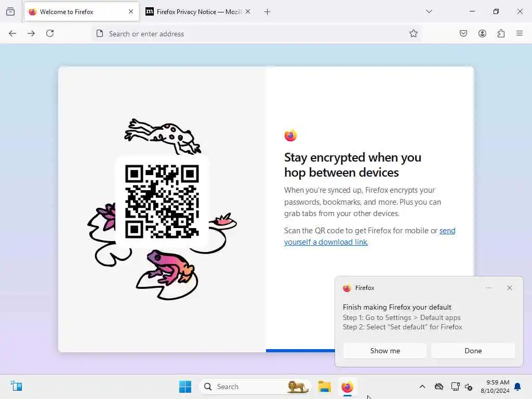Go forward one page
The image size is (532, 399).
[x=31, y=33]
